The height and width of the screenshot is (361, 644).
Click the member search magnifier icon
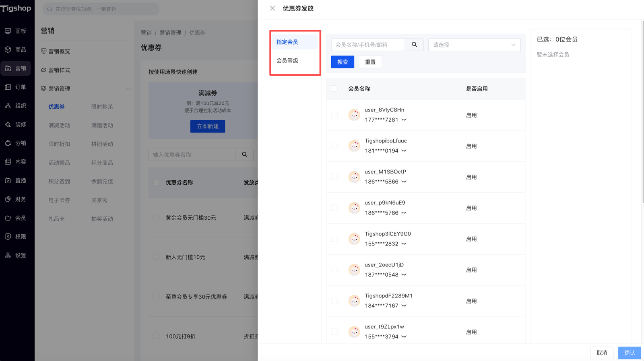[x=414, y=45]
